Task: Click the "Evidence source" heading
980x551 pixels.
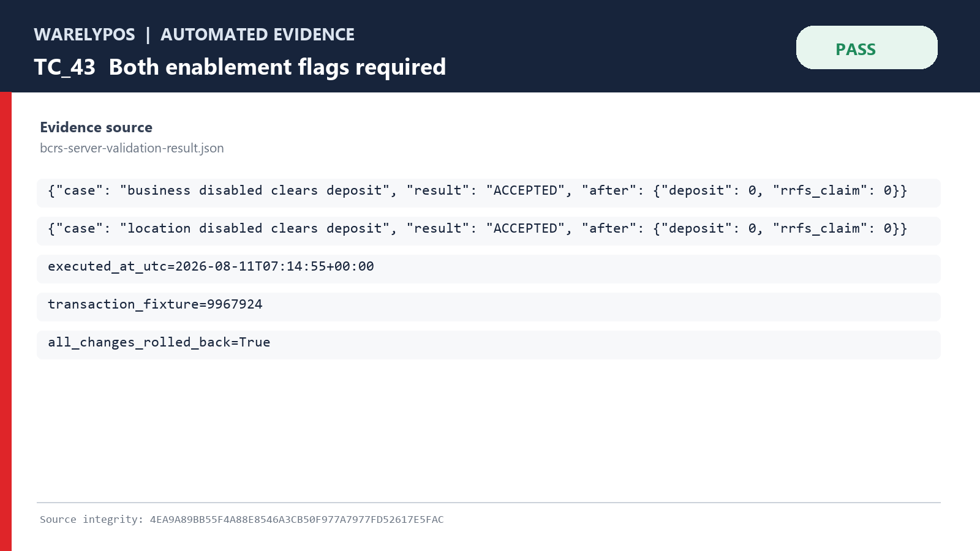Action: 96,127
